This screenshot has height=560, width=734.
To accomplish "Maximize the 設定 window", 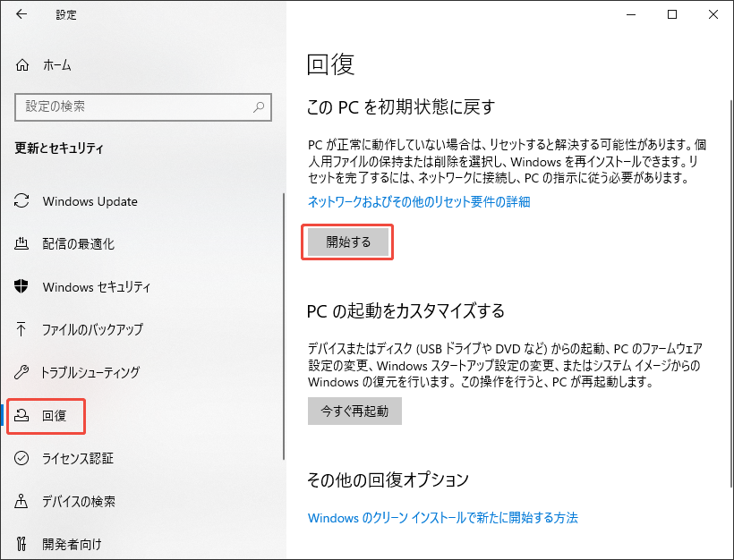I will tap(672, 14).
